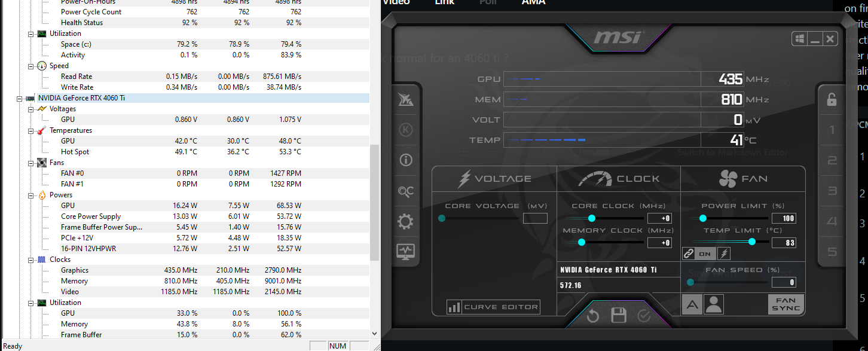The height and width of the screenshot is (351, 868).
Task: Click the Power Limit slider handle
Action: 703,218
